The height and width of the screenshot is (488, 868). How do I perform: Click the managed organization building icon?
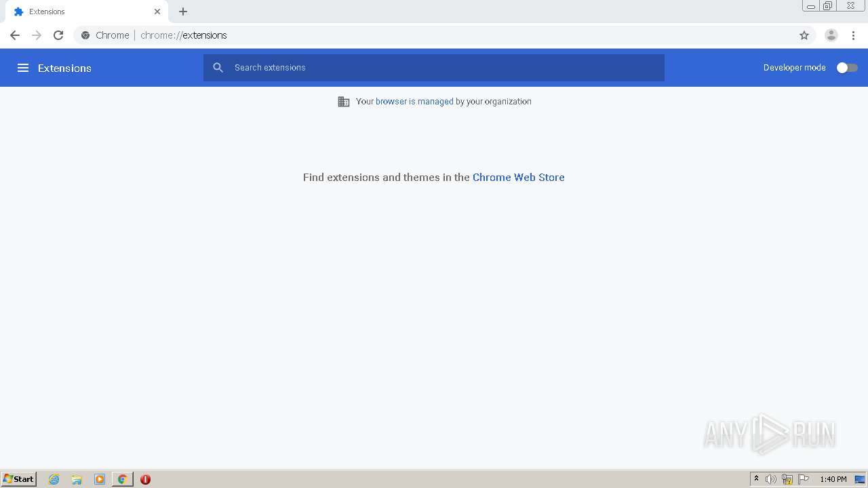[344, 102]
